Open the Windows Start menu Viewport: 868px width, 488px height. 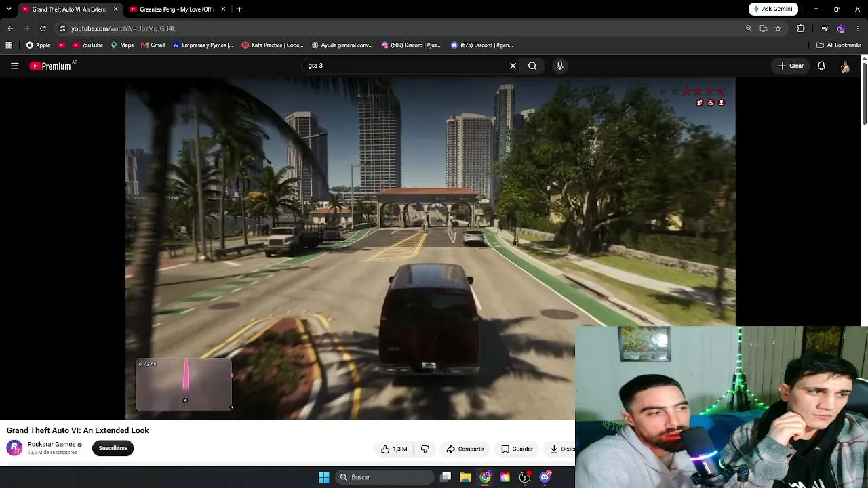click(x=323, y=477)
